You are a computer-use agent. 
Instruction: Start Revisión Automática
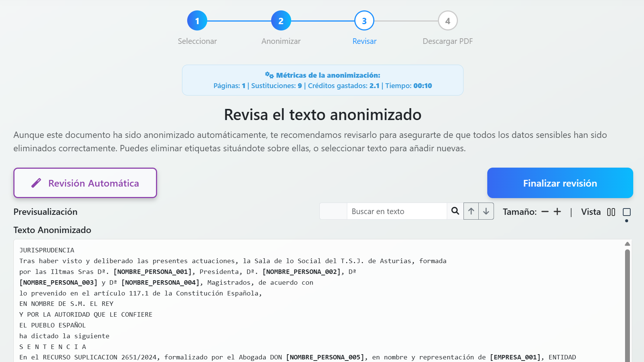point(85,183)
